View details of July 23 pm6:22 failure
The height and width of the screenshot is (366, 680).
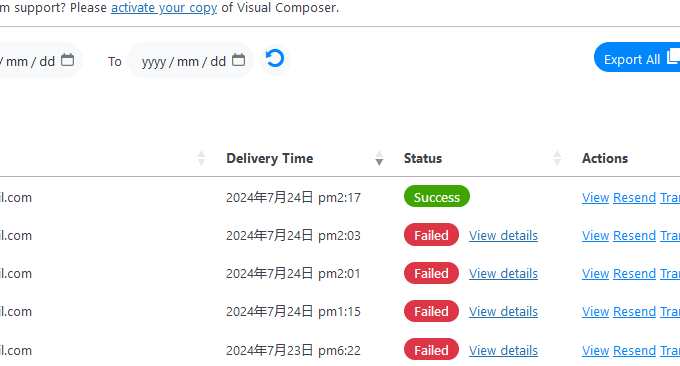[503, 350]
